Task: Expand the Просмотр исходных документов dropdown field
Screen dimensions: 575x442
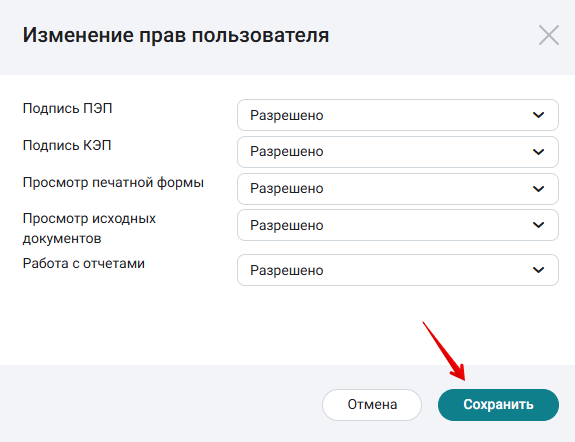Action: coord(398,225)
